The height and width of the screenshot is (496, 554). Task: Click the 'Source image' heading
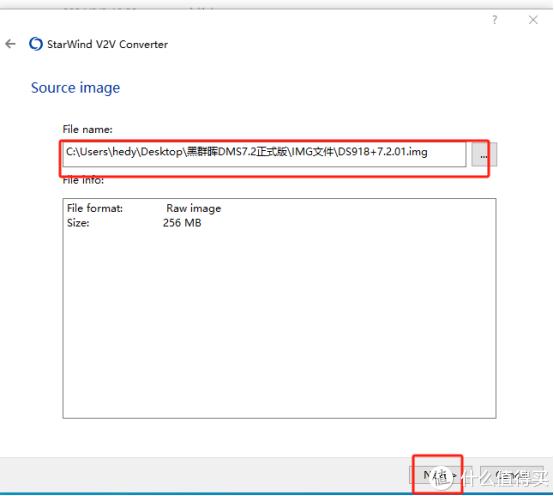[76, 88]
